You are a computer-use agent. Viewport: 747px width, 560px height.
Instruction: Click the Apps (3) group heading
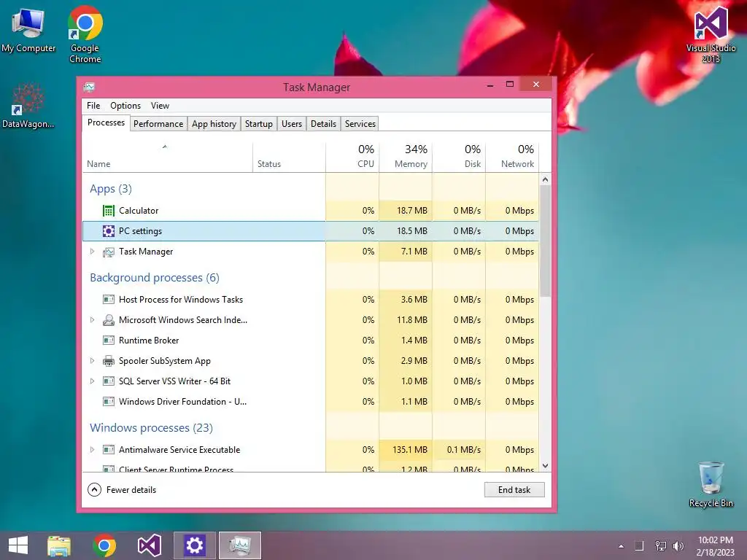coord(111,189)
